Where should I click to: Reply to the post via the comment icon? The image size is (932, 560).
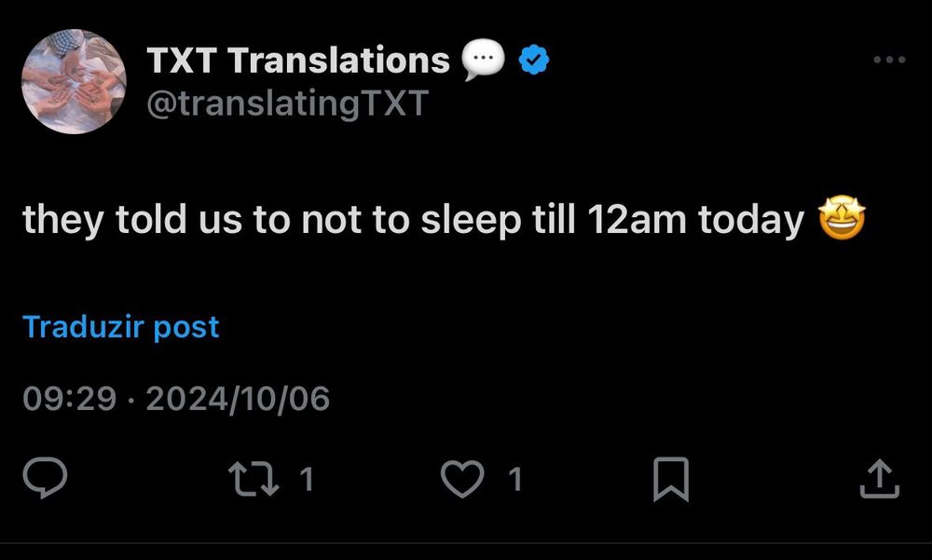point(44,479)
